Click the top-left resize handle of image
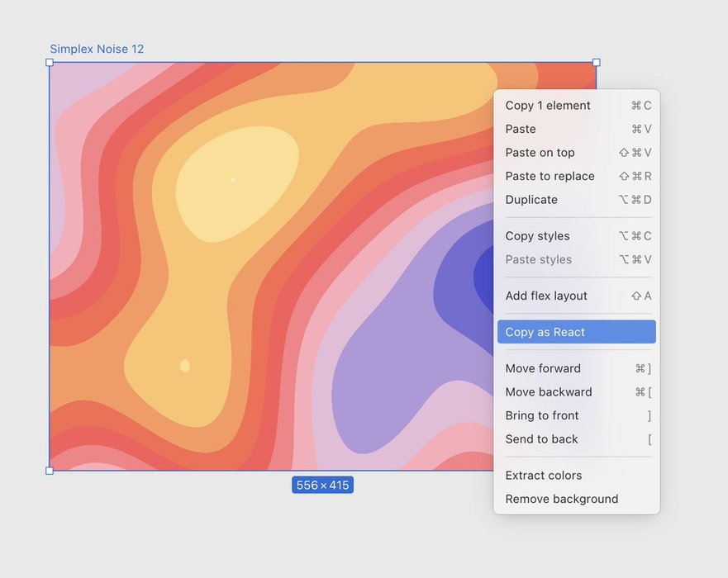728x578 pixels. pos(50,63)
